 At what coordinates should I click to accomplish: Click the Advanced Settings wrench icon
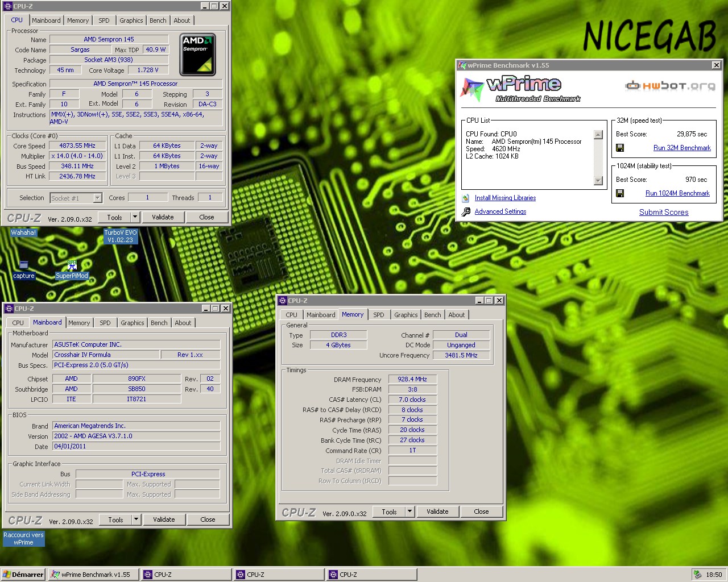pos(465,211)
